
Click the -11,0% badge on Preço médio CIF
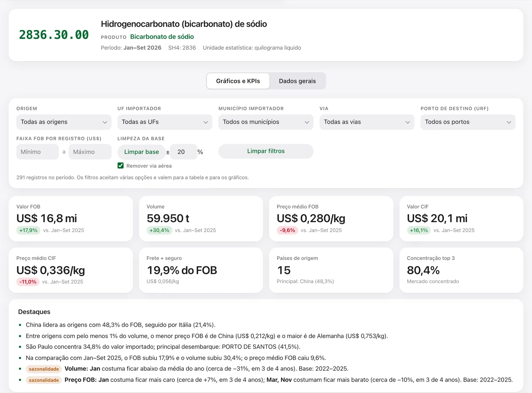[x=28, y=282]
